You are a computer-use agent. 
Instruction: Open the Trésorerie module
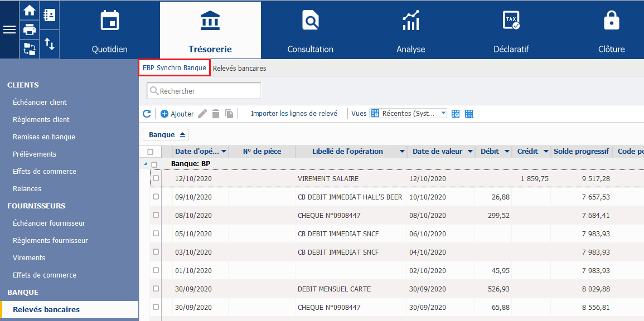click(x=210, y=31)
